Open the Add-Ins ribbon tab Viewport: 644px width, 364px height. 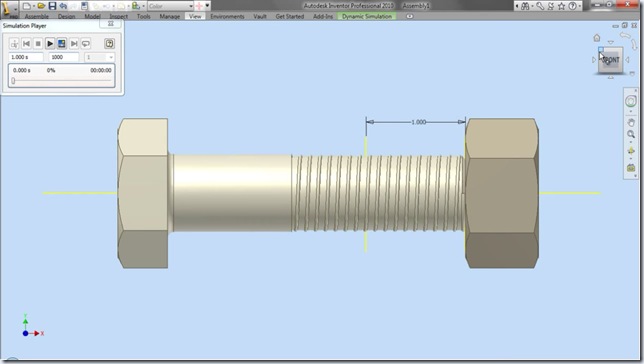[x=323, y=16]
